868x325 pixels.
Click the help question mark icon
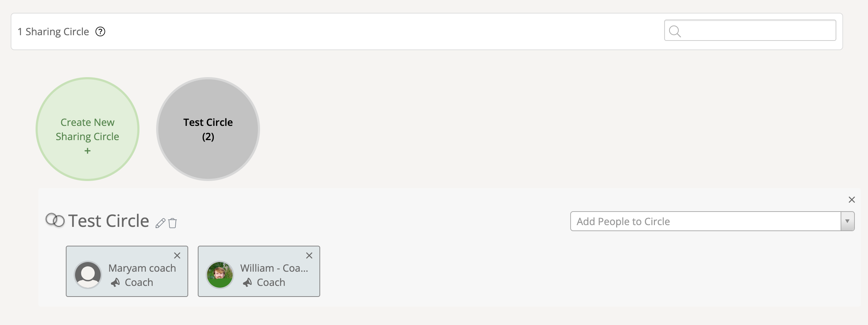[x=100, y=32]
